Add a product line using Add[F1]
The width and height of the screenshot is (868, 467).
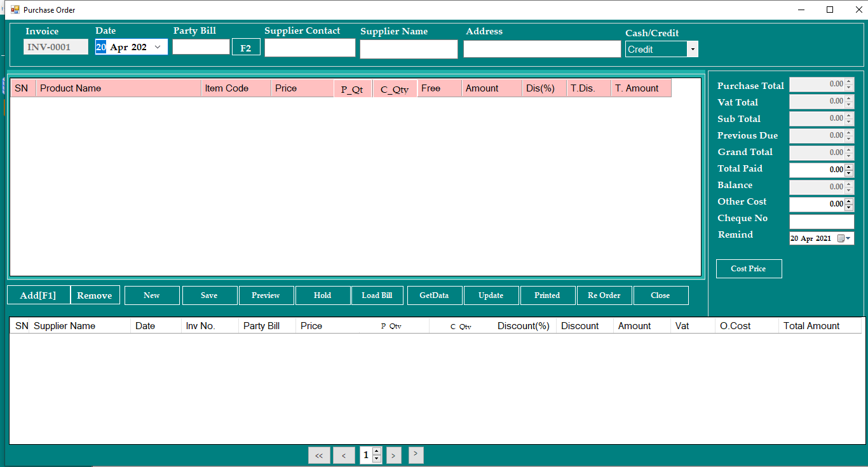click(x=38, y=295)
